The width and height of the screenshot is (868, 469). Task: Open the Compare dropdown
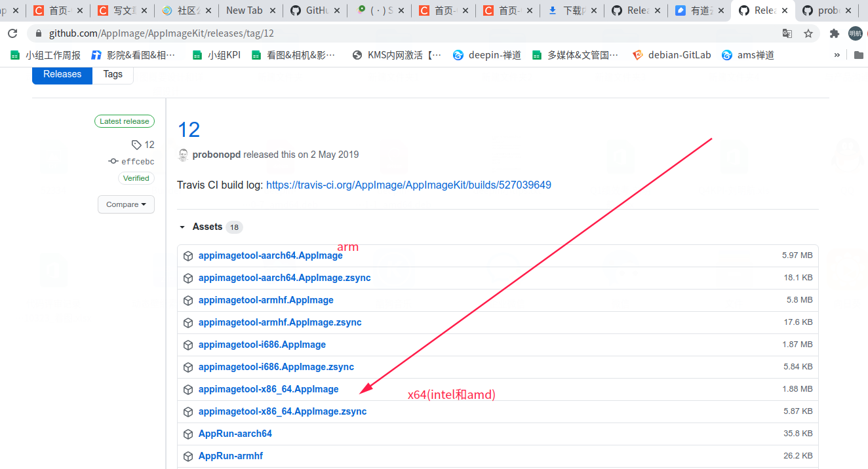coord(127,204)
